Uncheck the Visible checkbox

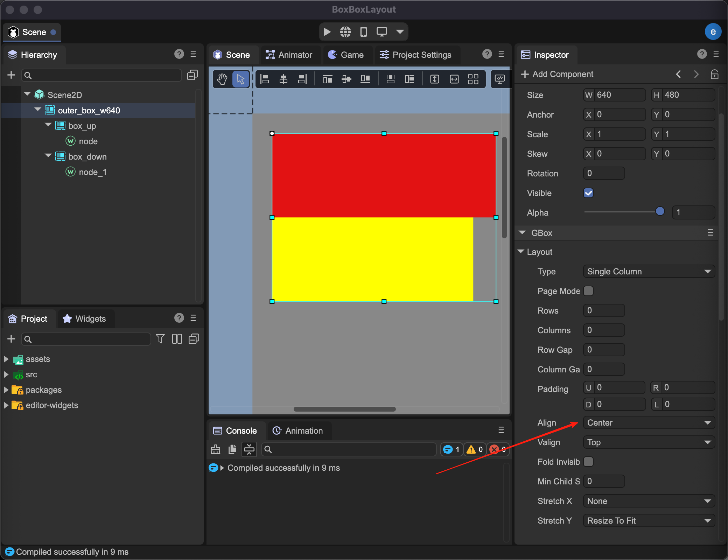pos(588,193)
